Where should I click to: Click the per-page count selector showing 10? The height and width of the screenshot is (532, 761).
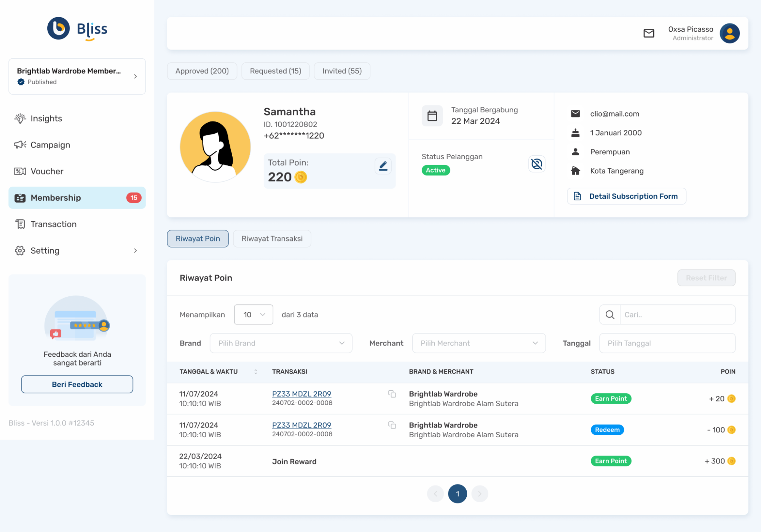coord(253,315)
